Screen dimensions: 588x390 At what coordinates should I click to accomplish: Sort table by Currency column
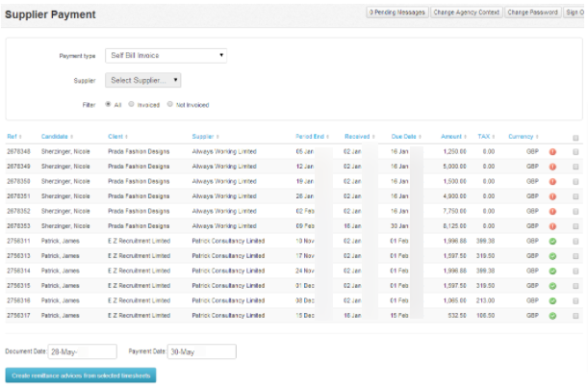(524, 136)
